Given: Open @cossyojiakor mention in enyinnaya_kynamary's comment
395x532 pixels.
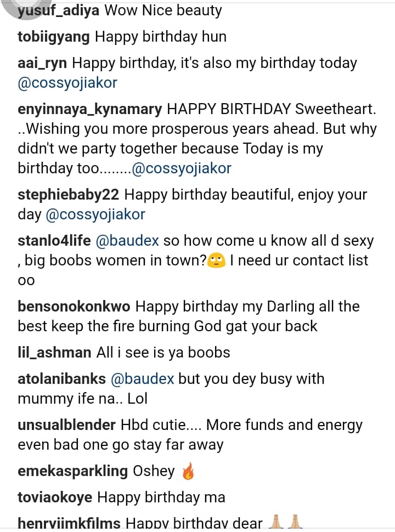Looking at the screenshot, I should click(x=182, y=168).
